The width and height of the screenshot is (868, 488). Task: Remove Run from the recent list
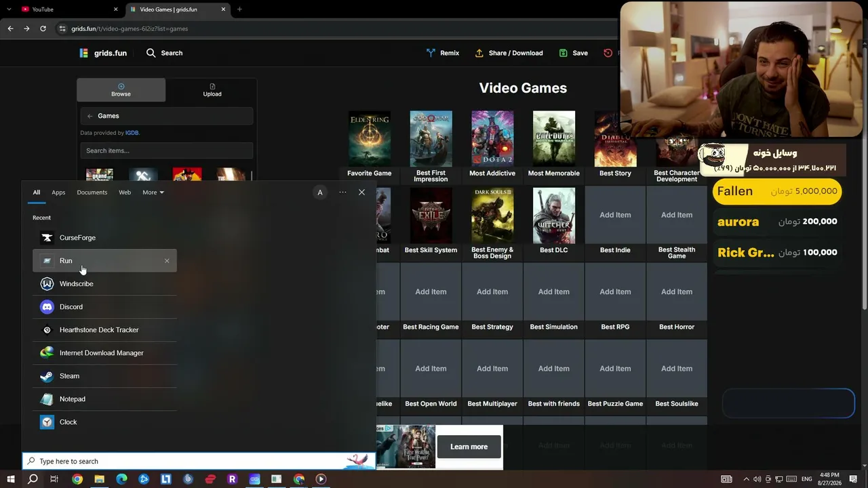pos(167,261)
